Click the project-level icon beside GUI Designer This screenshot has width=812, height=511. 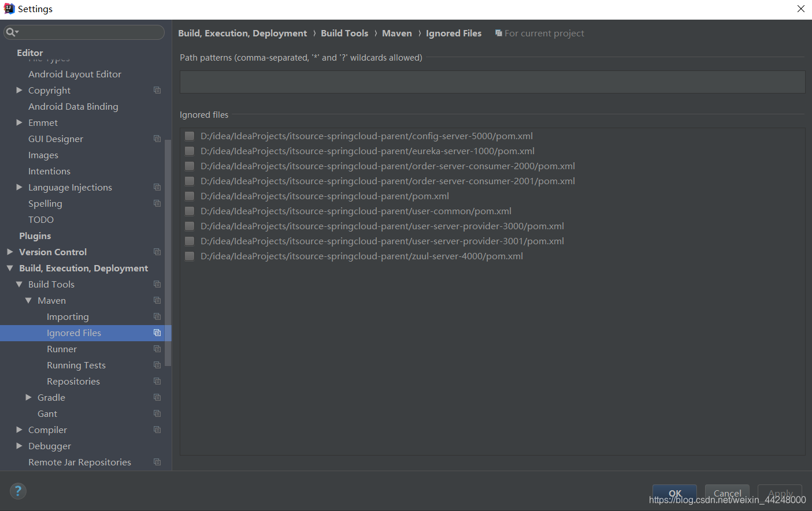[x=157, y=139]
